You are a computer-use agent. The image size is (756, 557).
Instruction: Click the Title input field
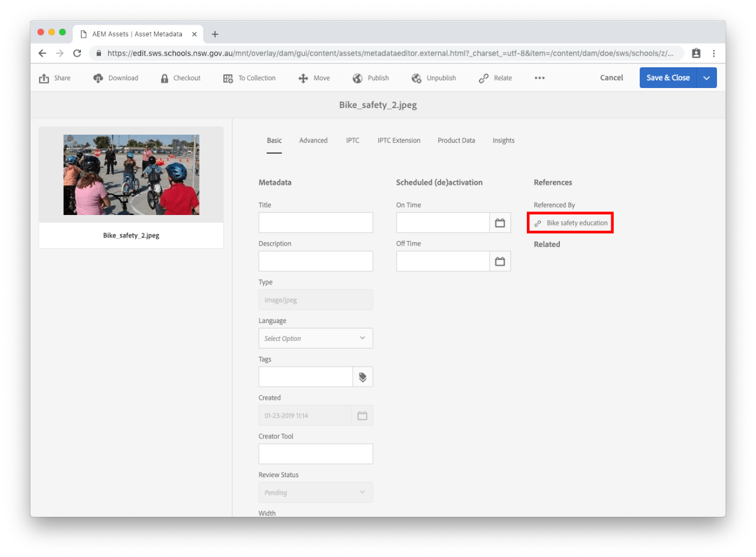click(316, 223)
